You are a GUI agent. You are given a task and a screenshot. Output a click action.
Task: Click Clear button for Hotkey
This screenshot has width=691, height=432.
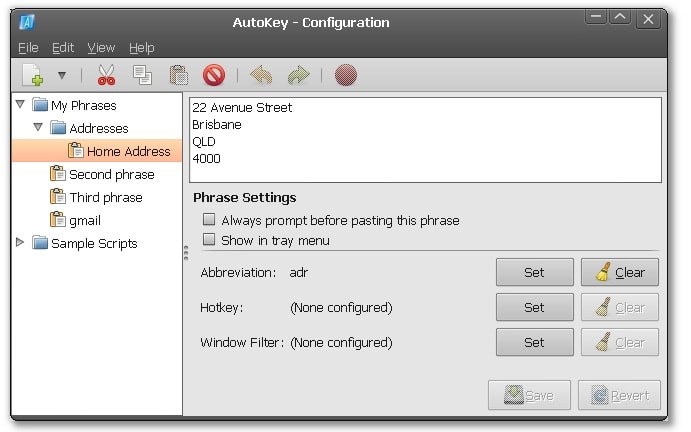(x=620, y=307)
